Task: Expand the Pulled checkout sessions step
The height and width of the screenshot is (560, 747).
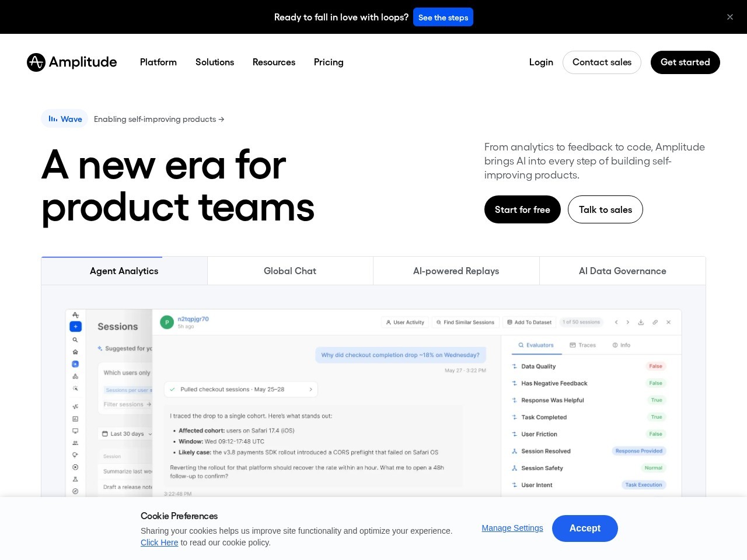Action: click(x=241, y=389)
